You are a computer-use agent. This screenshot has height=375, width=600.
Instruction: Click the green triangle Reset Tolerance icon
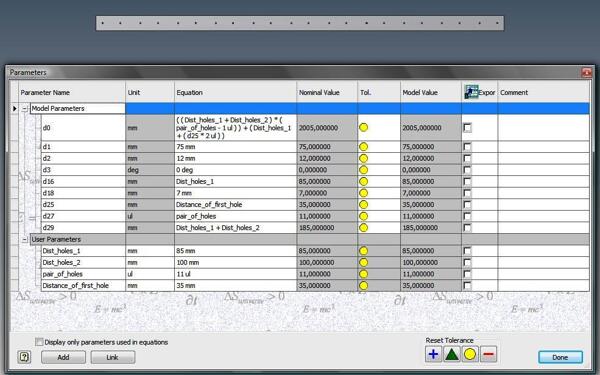coord(452,354)
